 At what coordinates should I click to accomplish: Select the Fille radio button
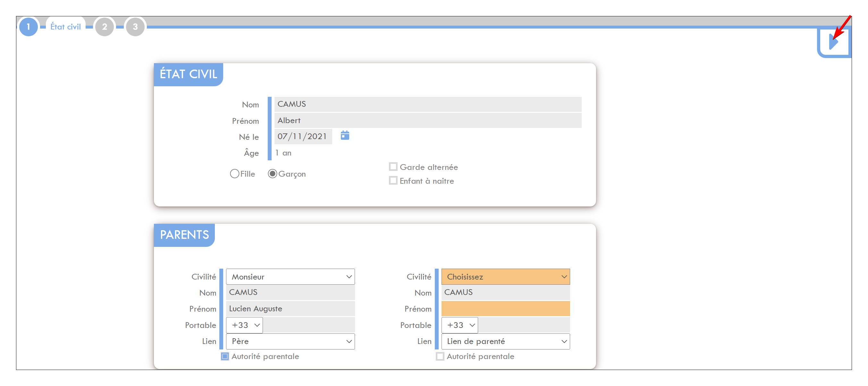[234, 174]
